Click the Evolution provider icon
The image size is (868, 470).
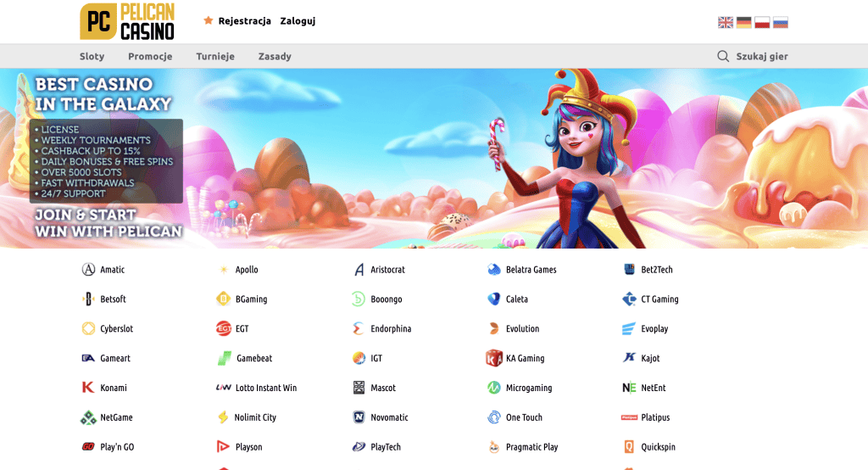point(494,328)
